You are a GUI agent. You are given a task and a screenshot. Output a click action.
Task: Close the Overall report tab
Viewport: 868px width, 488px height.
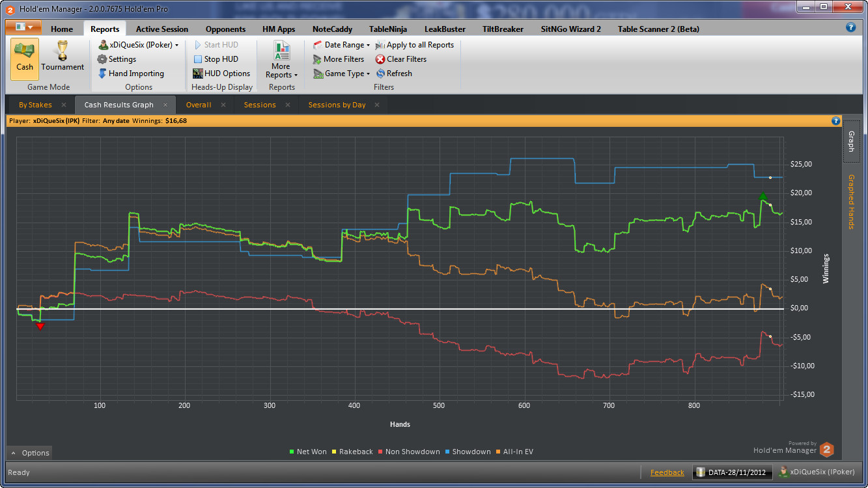(x=223, y=105)
